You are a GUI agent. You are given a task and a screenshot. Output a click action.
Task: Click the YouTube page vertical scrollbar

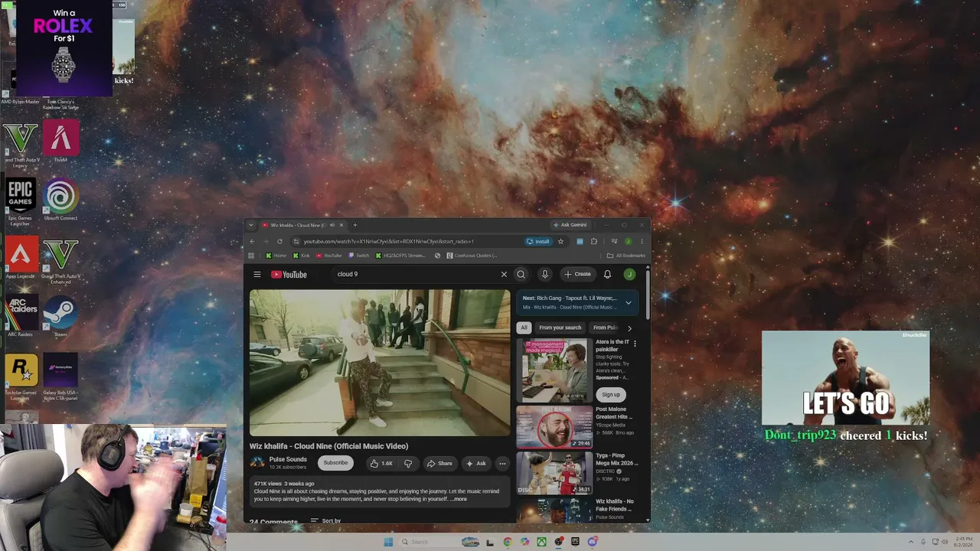648,293
